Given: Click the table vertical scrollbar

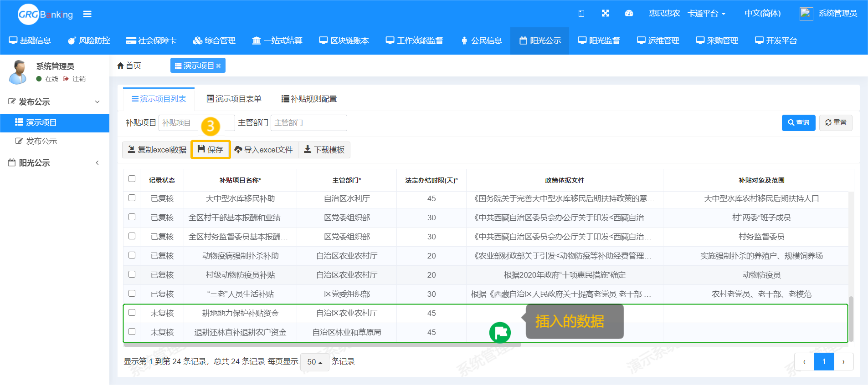Looking at the screenshot, I should 851,319.
